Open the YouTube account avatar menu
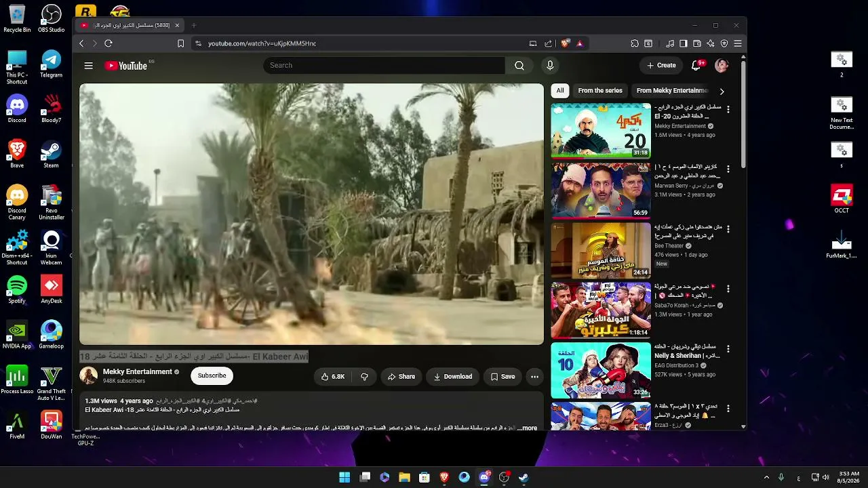This screenshot has width=868, height=488. click(722, 66)
